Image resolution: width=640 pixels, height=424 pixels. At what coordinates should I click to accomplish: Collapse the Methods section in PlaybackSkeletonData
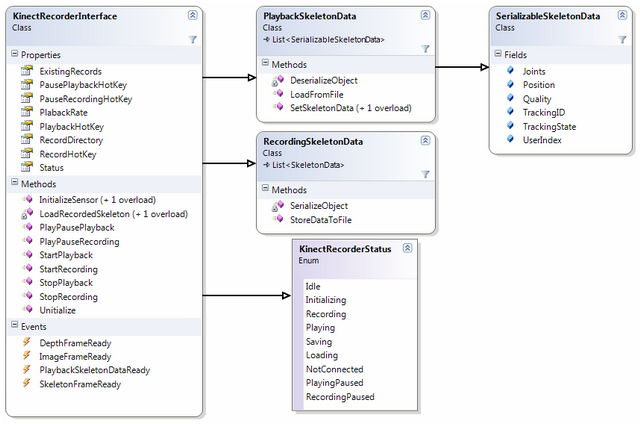point(265,63)
